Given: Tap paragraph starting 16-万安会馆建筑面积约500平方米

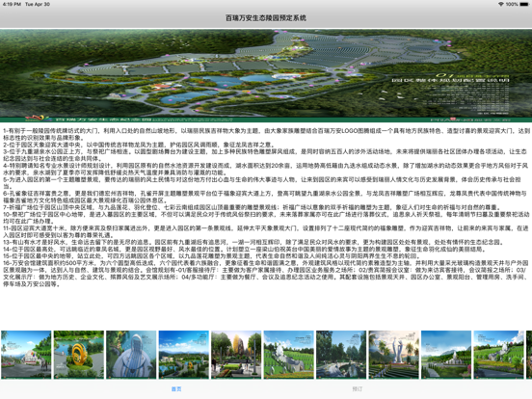Looking at the screenshot, I should pyautogui.click(x=266, y=273).
